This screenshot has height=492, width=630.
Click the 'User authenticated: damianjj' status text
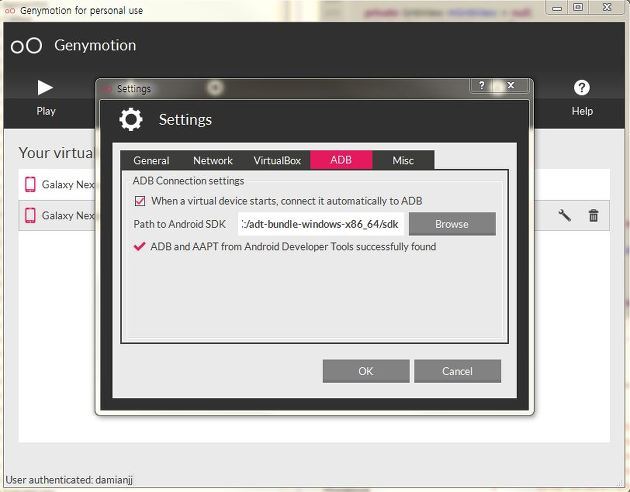69,480
